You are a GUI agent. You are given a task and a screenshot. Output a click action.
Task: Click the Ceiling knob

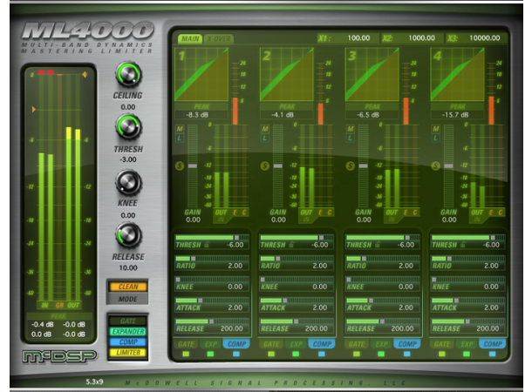[x=128, y=74]
